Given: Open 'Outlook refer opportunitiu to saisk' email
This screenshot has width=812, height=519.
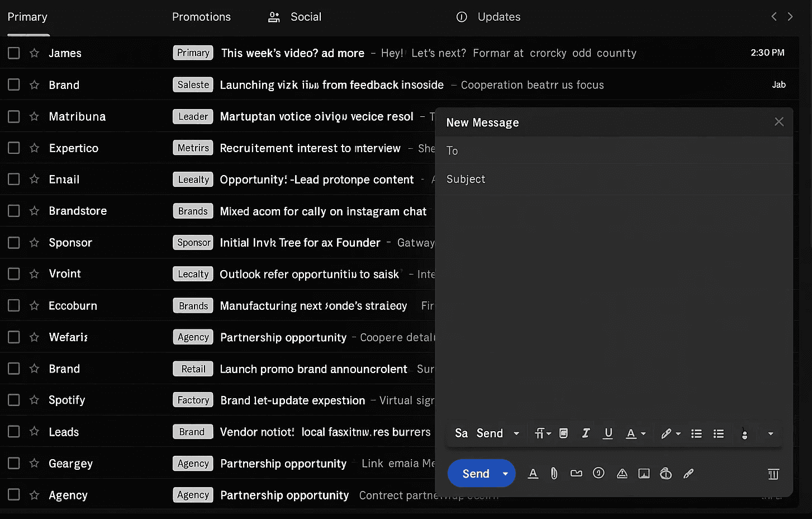Looking at the screenshot, I should 310,274.
